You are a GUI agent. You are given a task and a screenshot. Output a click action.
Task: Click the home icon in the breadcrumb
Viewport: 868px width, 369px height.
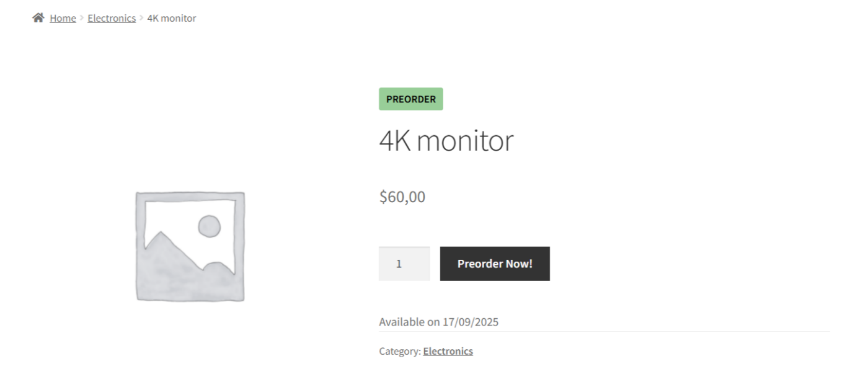pyautogui.click(x=37, y=17)
